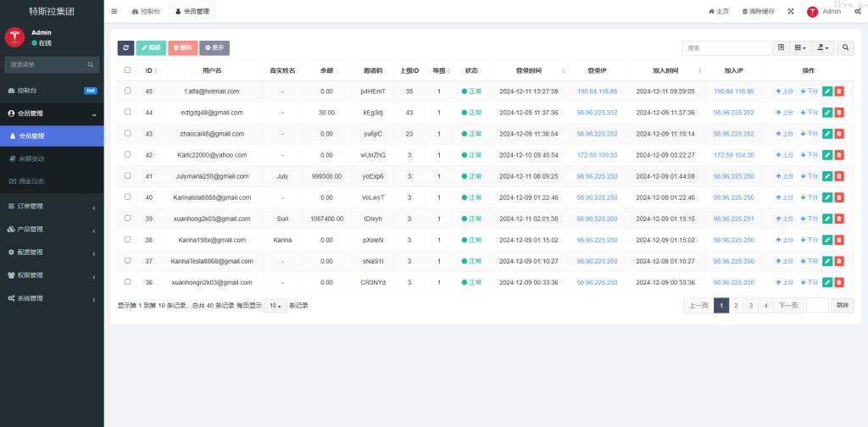
Task: Switch to the 控制台 tab
Action: [146, 12]
